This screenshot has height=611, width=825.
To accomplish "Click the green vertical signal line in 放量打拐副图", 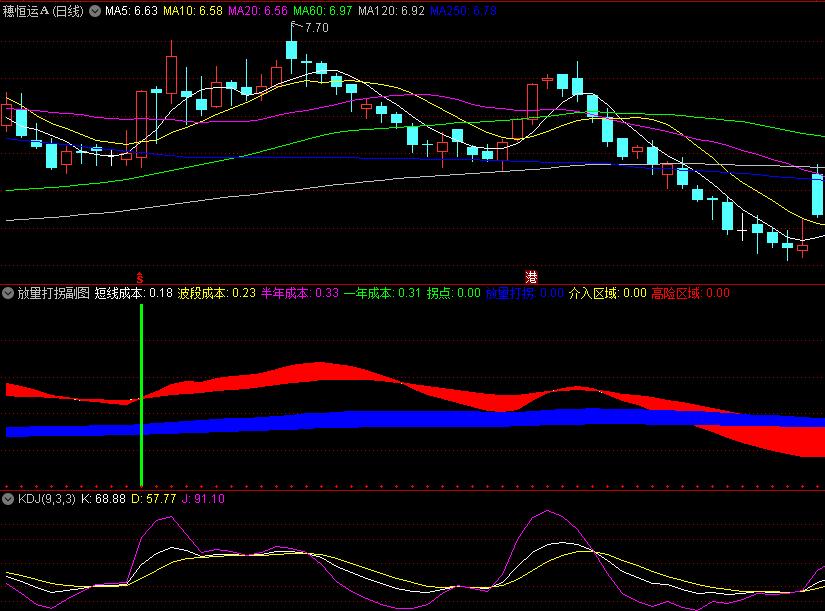I will 142,395.
